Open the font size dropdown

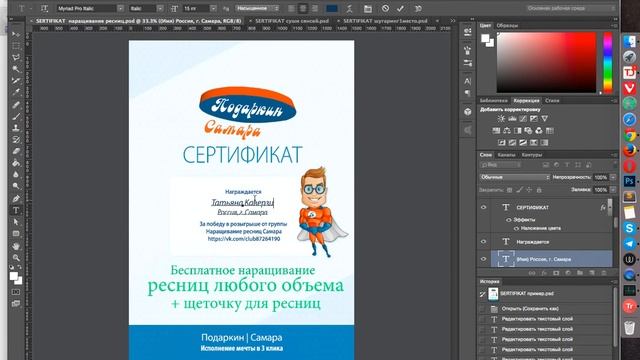[x=213, y=8]
